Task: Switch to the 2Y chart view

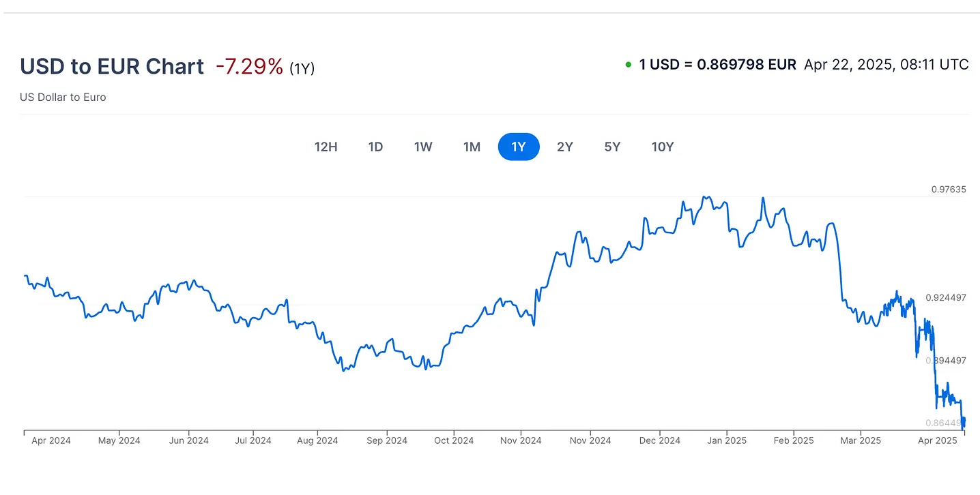Action: pos(565,147)
